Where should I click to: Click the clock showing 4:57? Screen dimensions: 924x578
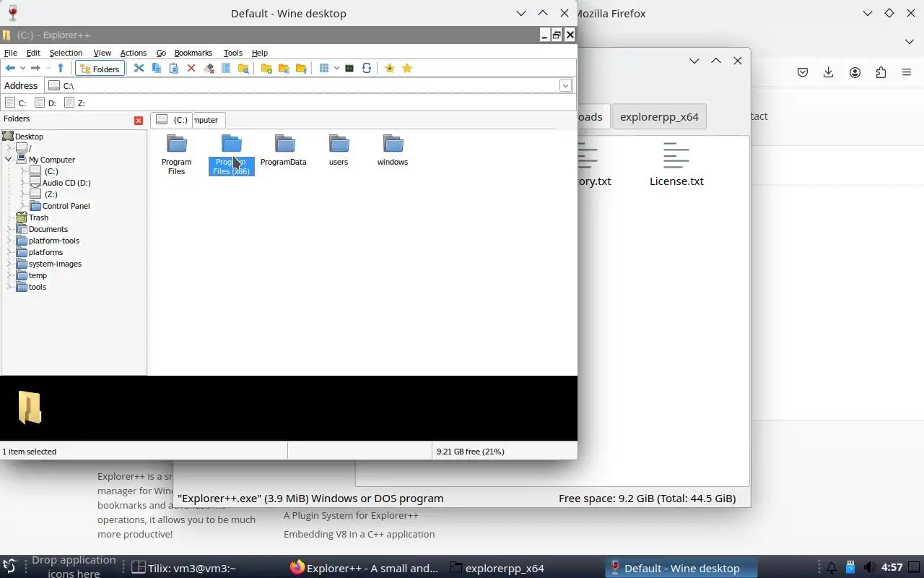click(892, 567)
